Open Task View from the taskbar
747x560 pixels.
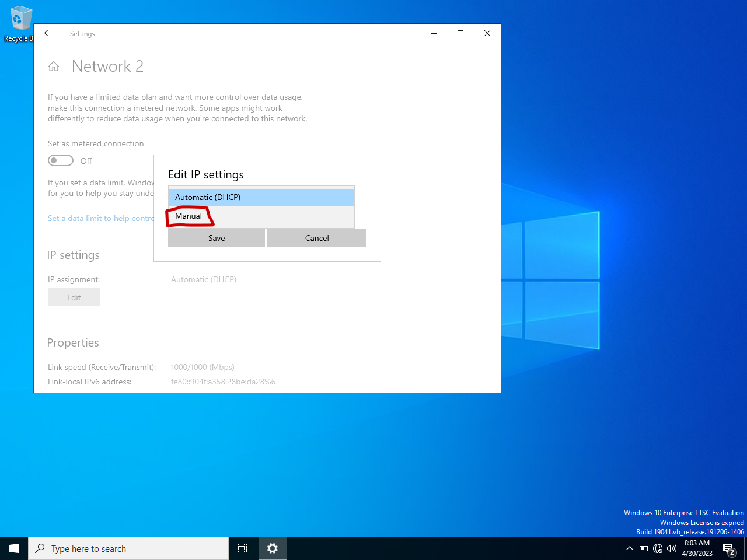(243, 548)
